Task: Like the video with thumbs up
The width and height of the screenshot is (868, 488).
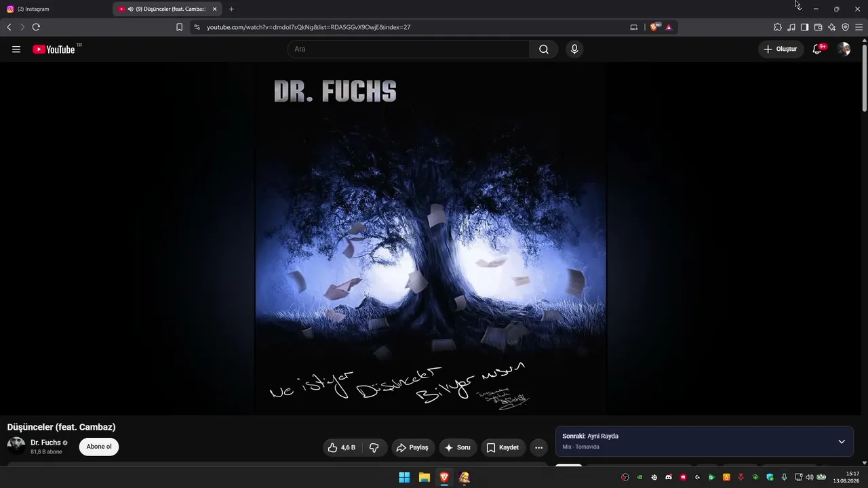Action: (x=341, y=447)
